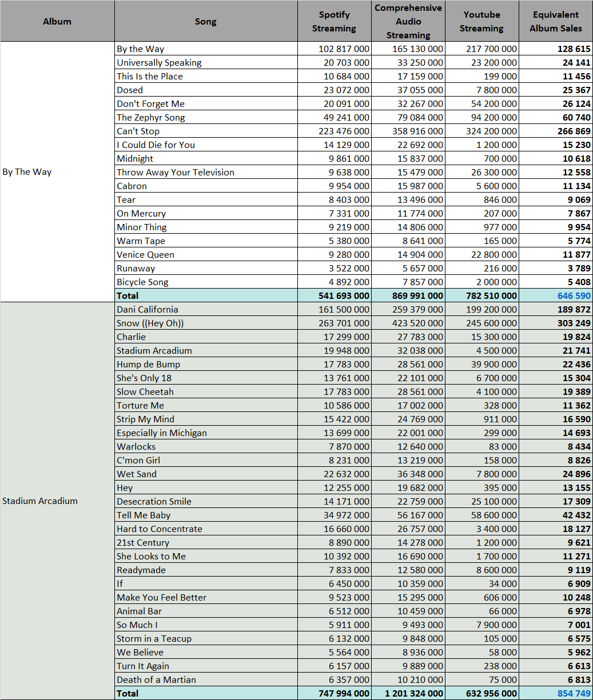
Task: Select the Youtube Streaming header cell
Action: coord(481,21)
